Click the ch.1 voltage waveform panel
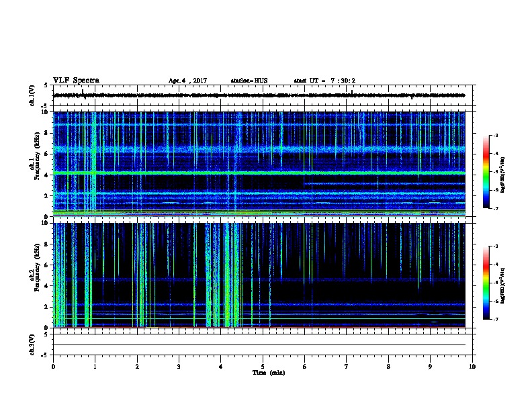 pyautogui.click(x=263, y=95)
